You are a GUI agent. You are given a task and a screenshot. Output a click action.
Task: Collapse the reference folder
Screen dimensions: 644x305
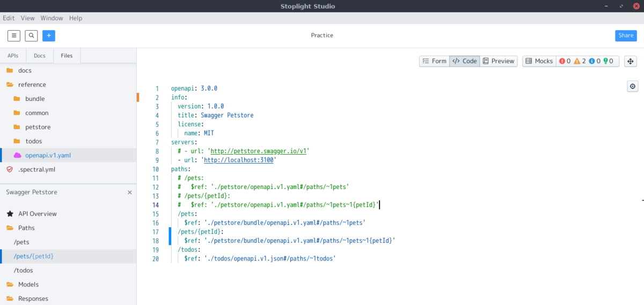[68, 84]
